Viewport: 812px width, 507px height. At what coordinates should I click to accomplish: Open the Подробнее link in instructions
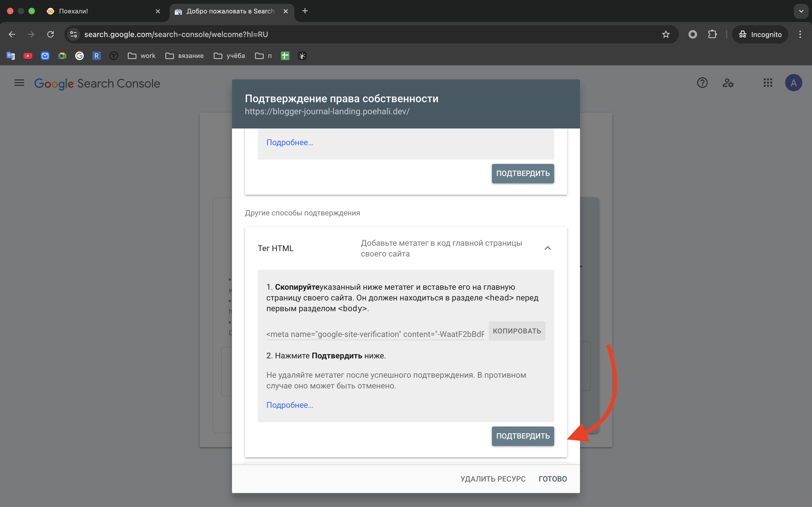tap(289, 405)
